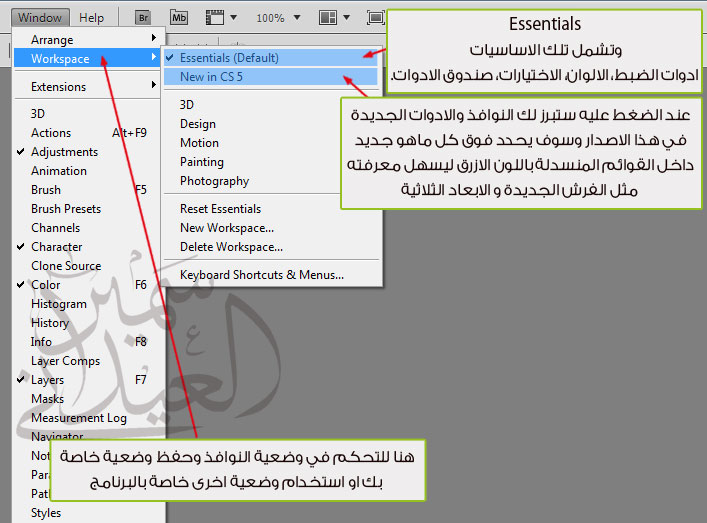The width and height of the screenshot is (707, 523).
Task: Select Essentials (Default) workspace
Action: (x=271, y=58)
